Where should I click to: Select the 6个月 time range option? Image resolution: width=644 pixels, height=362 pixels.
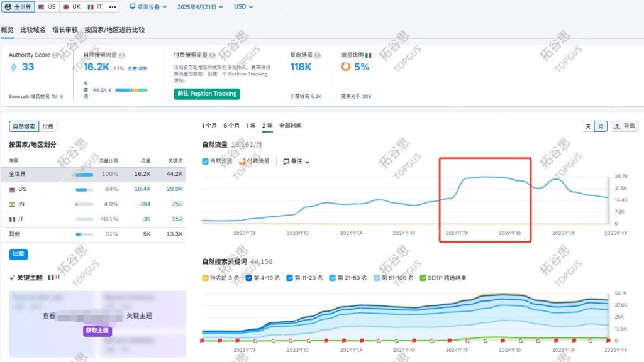click(x=231, y=126)
